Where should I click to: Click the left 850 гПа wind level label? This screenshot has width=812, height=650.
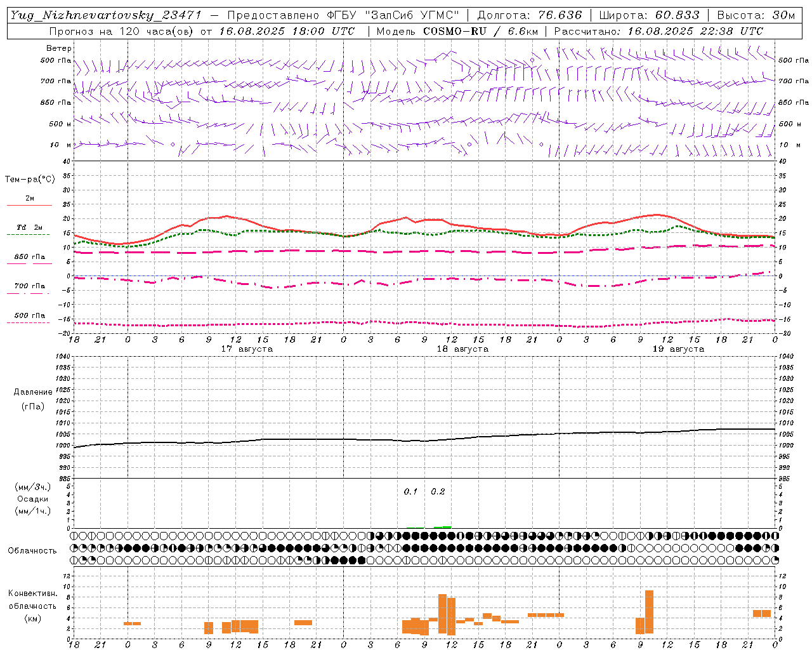(56, 102)
